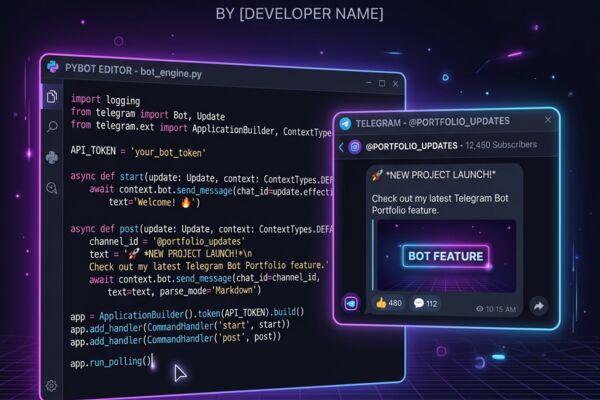600x400 pixels.
Task: Close the Telegram window
Action: click(x=548, y=120)
